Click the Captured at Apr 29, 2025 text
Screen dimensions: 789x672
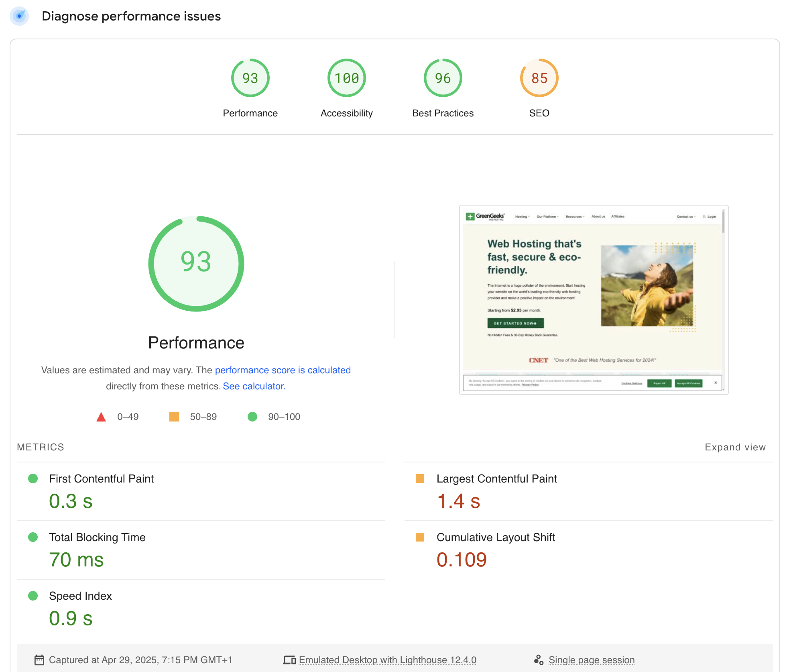click(x=140, y=660)
